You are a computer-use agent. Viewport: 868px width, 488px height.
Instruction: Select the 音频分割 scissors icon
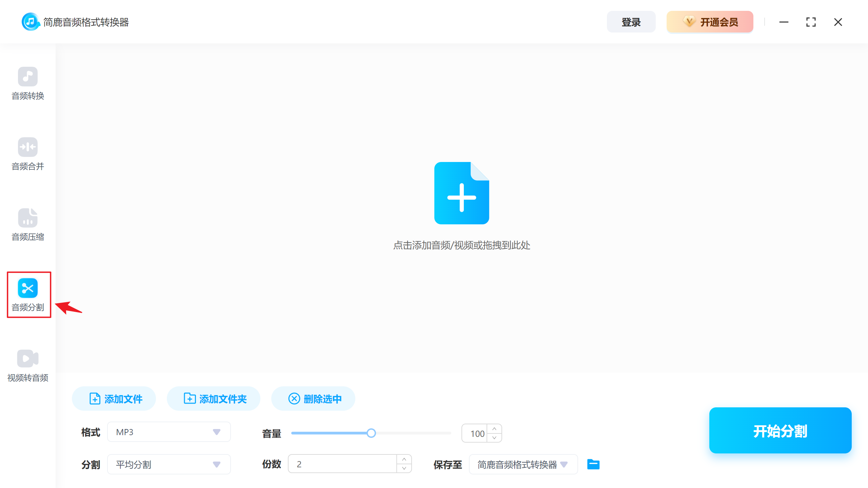(28, 288)
